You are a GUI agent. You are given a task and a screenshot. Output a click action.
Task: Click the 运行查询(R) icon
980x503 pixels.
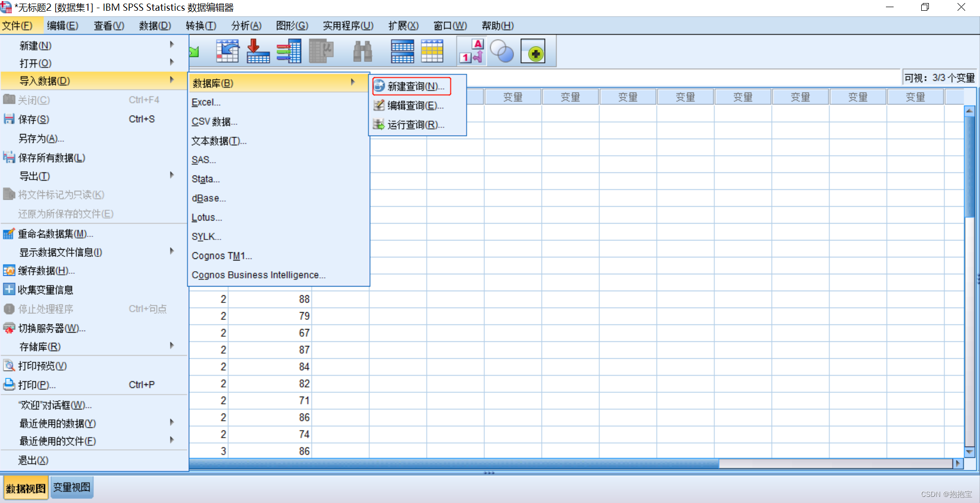click(x=379, y=124)
